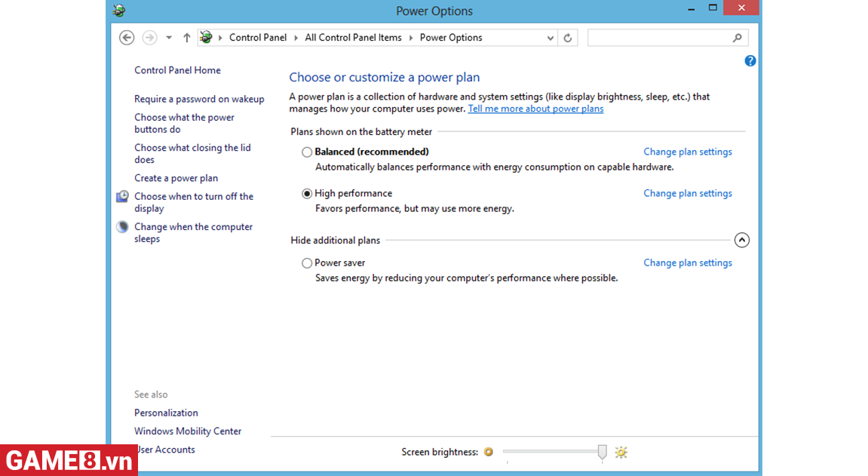Collapse the Hide additional plans section
Viewport: 868px width, 476px height.
pyautogui.click(x=741, y=241)
